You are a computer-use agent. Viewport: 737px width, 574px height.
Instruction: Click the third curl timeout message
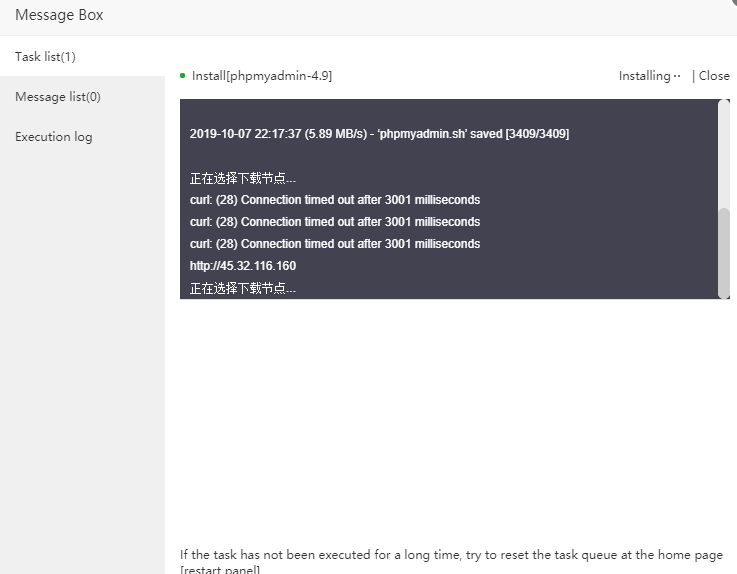click(335, 244)
